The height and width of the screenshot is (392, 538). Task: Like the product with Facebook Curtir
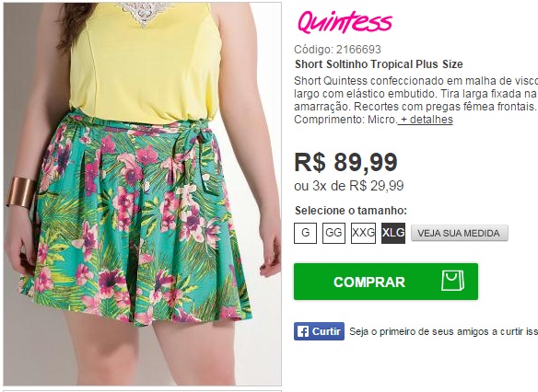click(x=319, y=331)
